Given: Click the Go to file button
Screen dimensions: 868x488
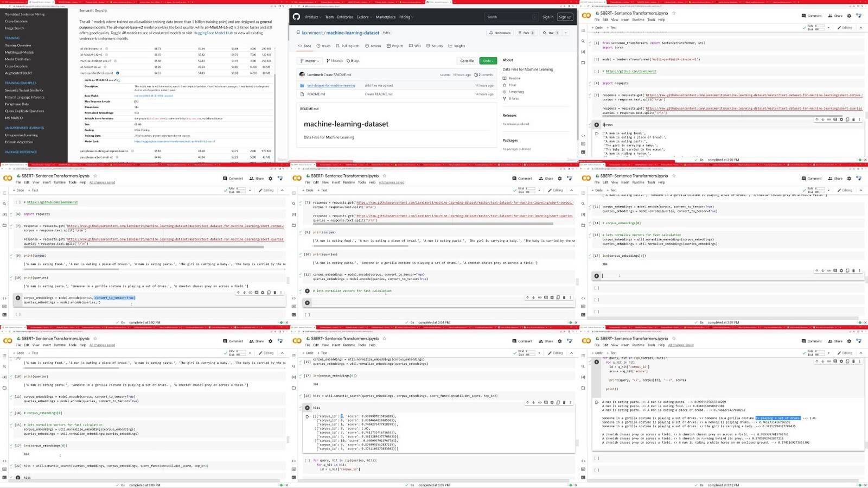Looking at the screenshot, I should click(x=467, y=61).
